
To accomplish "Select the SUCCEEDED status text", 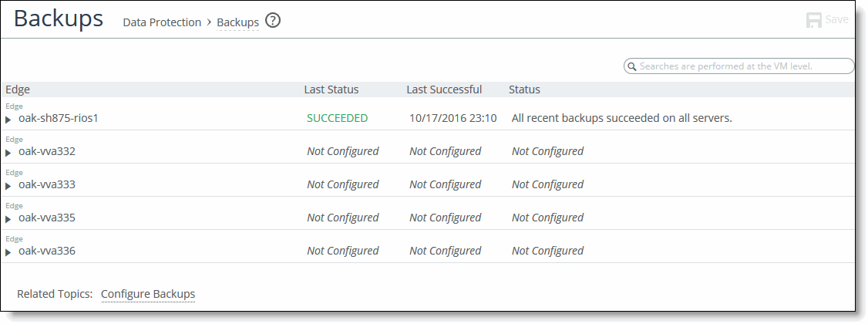I will pyautogui.click(x=337, y=118).
